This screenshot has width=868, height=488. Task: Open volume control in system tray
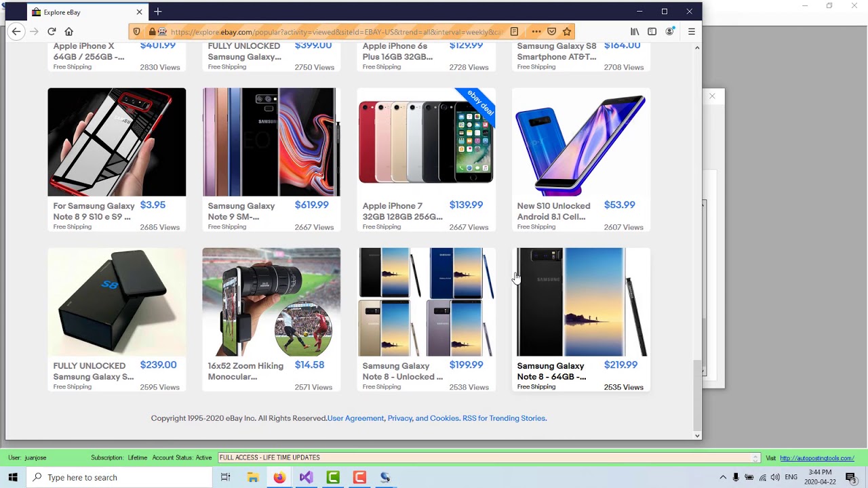[775, 477]
